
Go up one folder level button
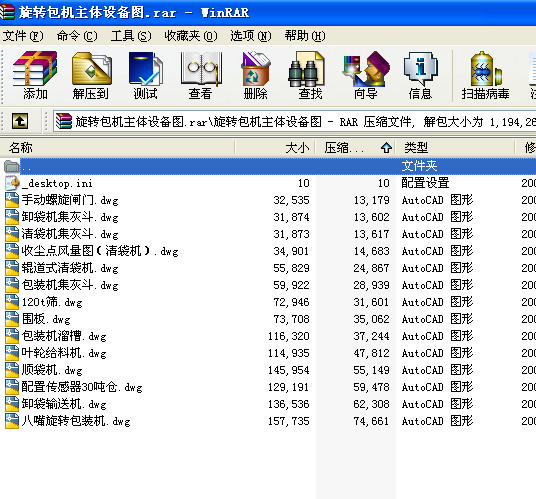tap(20, 121)
